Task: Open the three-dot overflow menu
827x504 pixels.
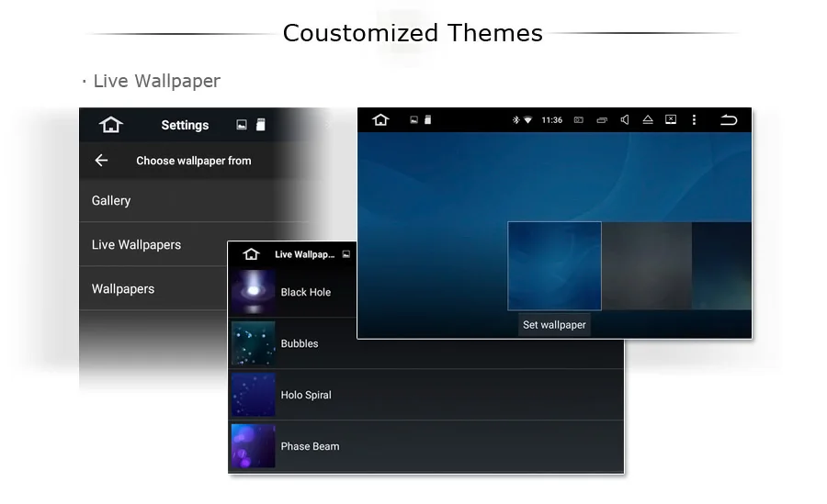Action: (694, 119)
